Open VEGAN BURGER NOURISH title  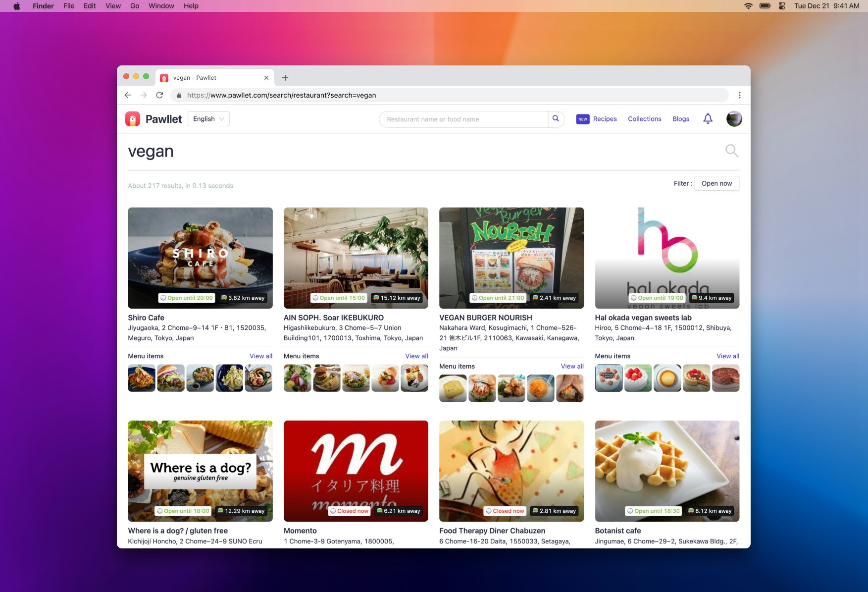point(486,318)
